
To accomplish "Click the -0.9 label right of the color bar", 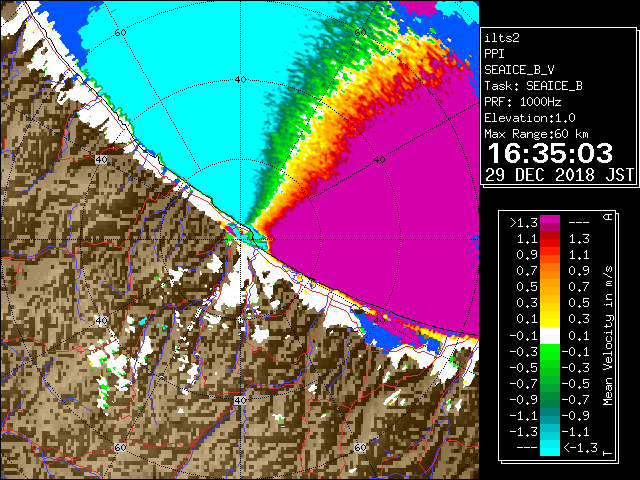I will click(x=576, y=416).
